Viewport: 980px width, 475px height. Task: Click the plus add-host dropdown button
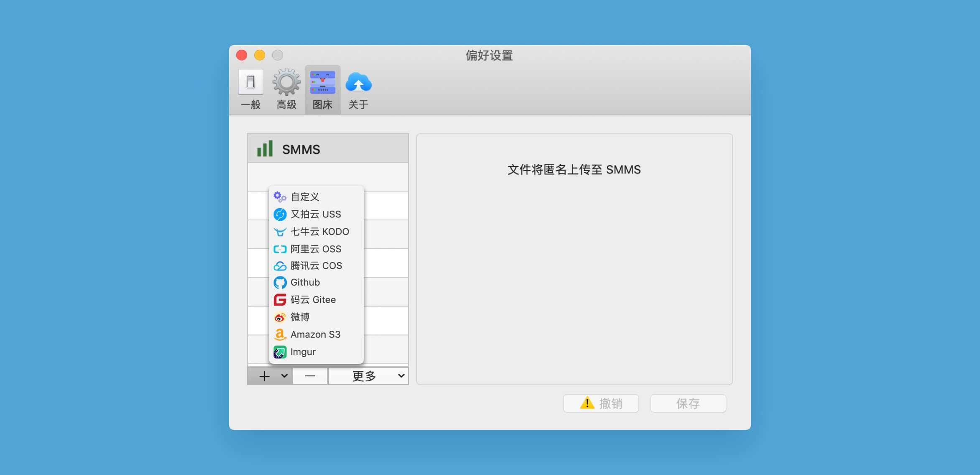tap(270, 376)
